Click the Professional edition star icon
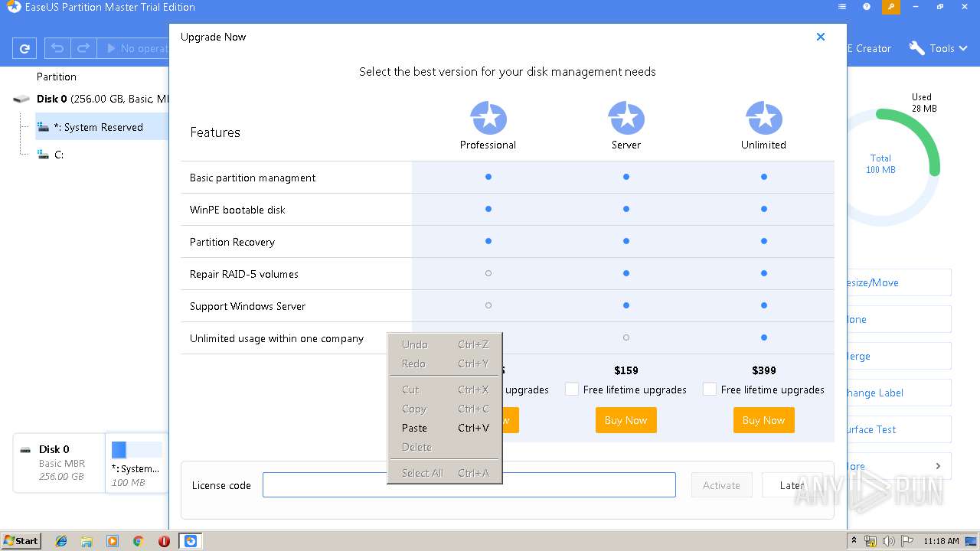This screenshot has width=980, height=551. [488, 119]
